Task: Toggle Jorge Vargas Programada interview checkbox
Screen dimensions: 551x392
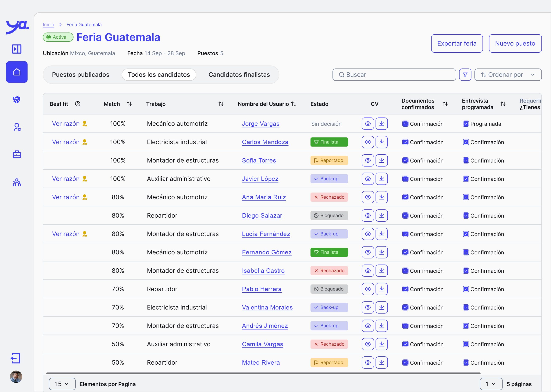Action: click(x=466, y=124)
